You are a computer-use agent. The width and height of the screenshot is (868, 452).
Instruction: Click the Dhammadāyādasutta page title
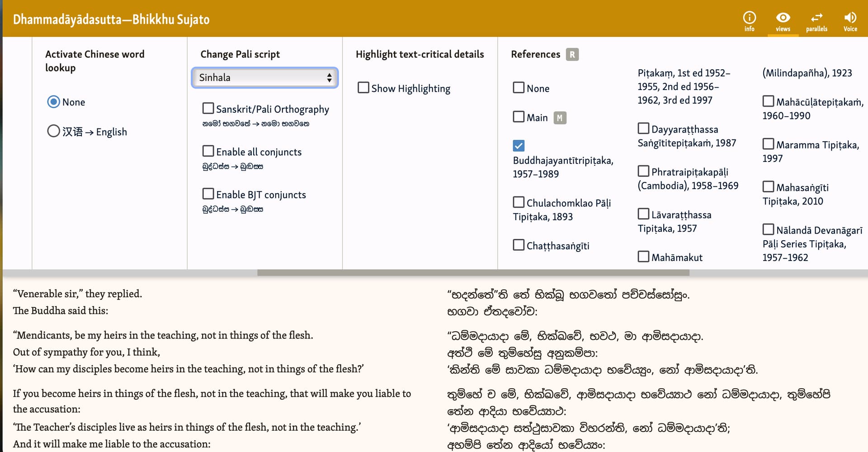click(x=111, y=19)
